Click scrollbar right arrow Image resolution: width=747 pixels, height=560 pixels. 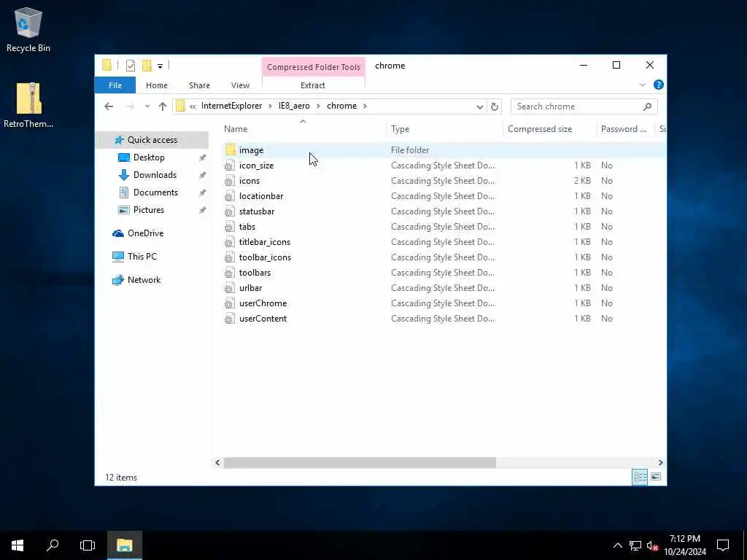click(x=660, y=462)
